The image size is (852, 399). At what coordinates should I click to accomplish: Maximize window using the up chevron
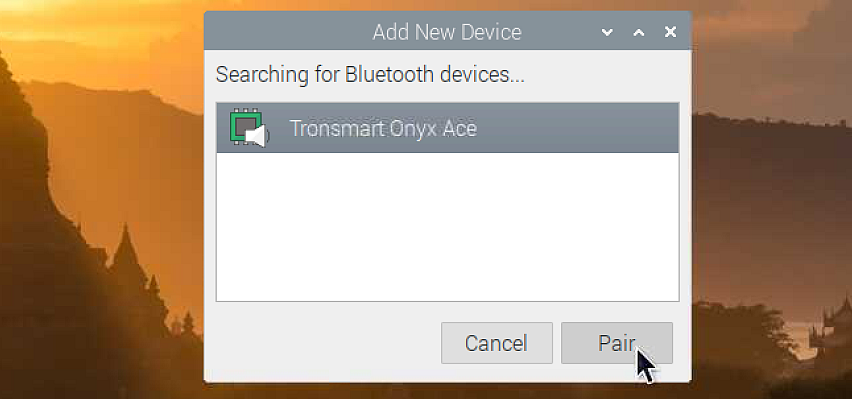(639, 32)
